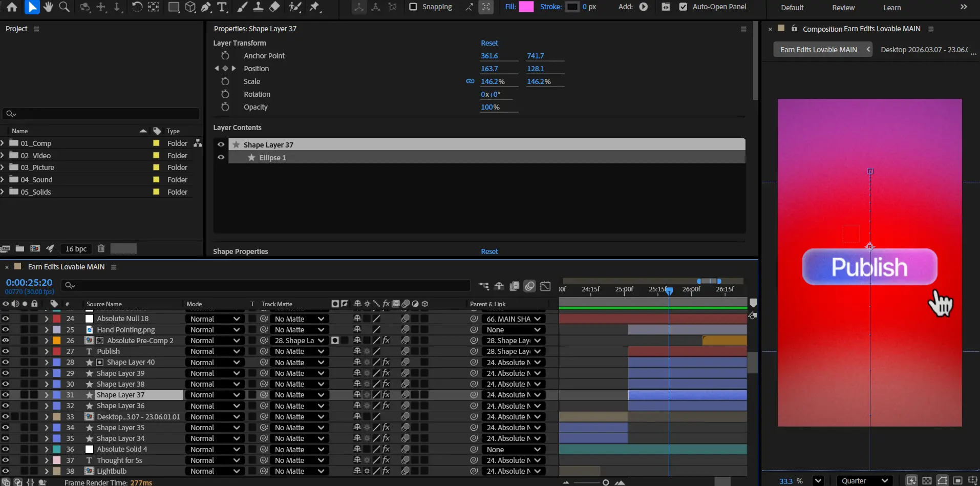Hide the Ellipse 1 shape contents
The image size is (980, 486).
(221, 157)
